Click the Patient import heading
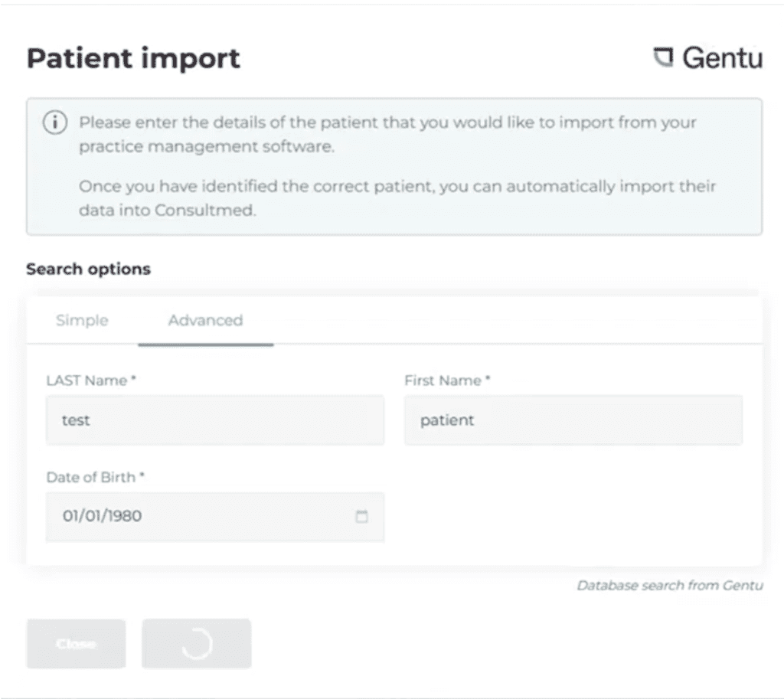784x699 pixels. (x=133, y=58)
